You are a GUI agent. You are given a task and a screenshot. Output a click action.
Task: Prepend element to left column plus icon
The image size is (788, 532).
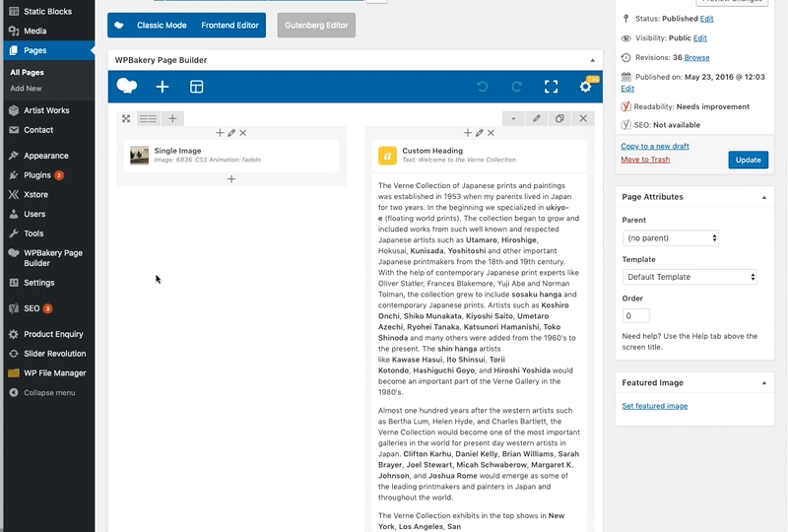point(220,133)
